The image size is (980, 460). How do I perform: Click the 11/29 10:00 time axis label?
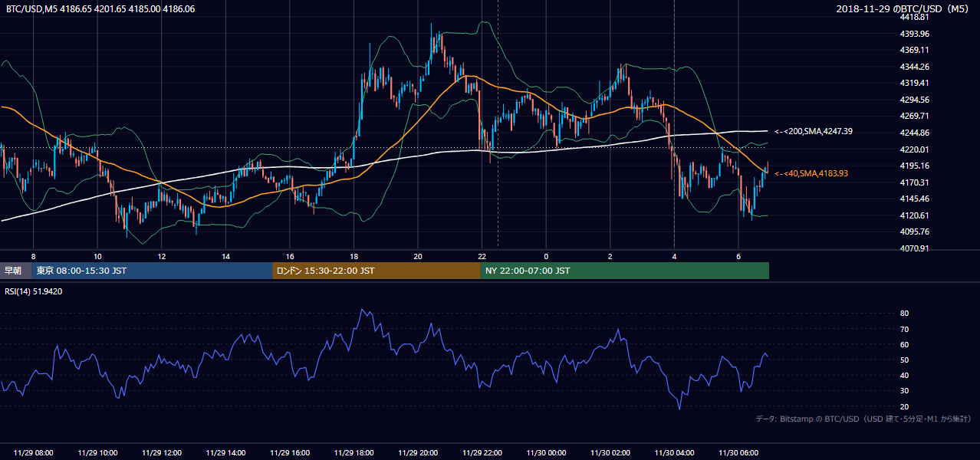pyautogui.click(x=97, y=453)
